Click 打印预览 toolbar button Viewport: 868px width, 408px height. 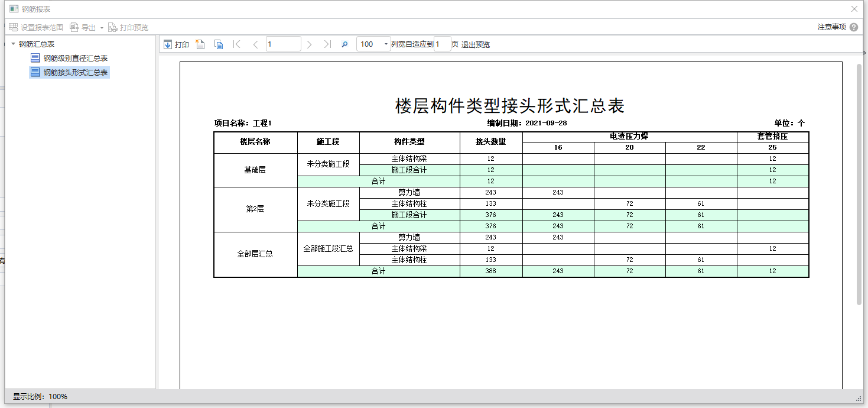(x=128, y=27)
